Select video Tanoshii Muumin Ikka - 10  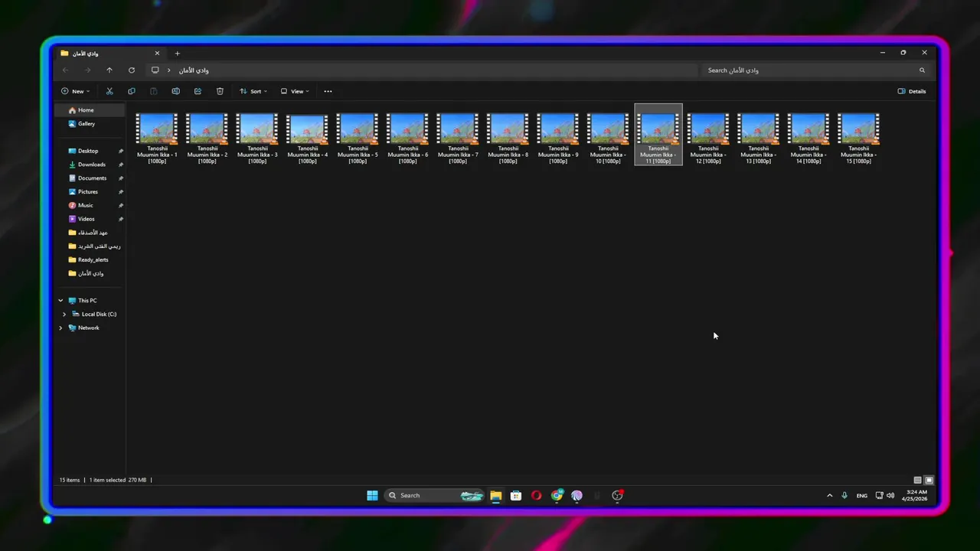point(609,136)
